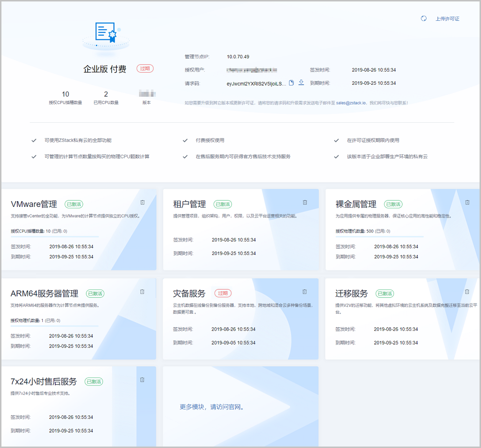Click the 更多模块，请访问官网 link
This screenshot has width=481, height=448.
[x=212, y=407]
